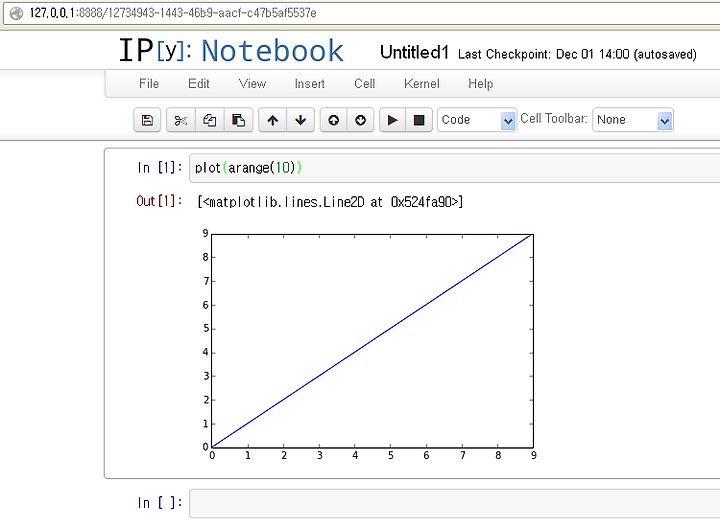This screenshot has height=528, width=720.
Task: Open the Edit menu
Action: (199, 84)
